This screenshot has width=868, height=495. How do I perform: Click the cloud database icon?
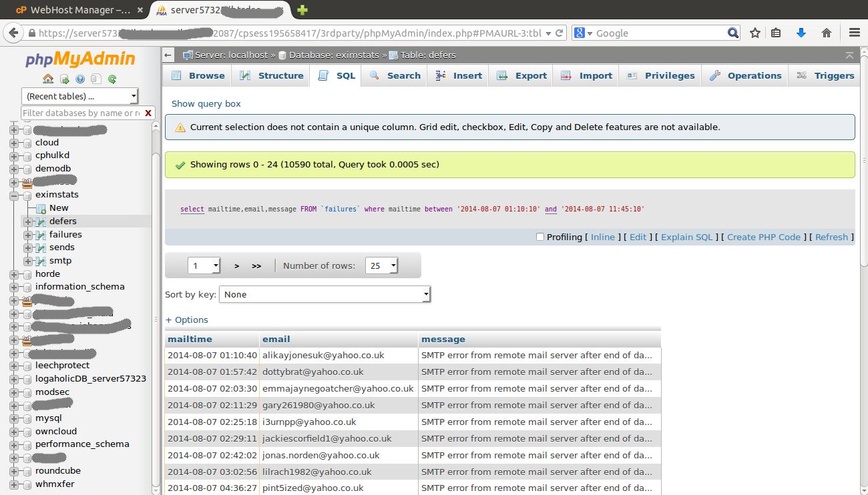tap(27, 143)
